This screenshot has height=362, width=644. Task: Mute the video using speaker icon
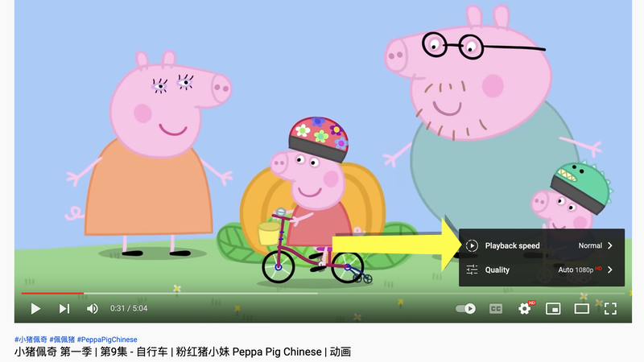(92, 309)
